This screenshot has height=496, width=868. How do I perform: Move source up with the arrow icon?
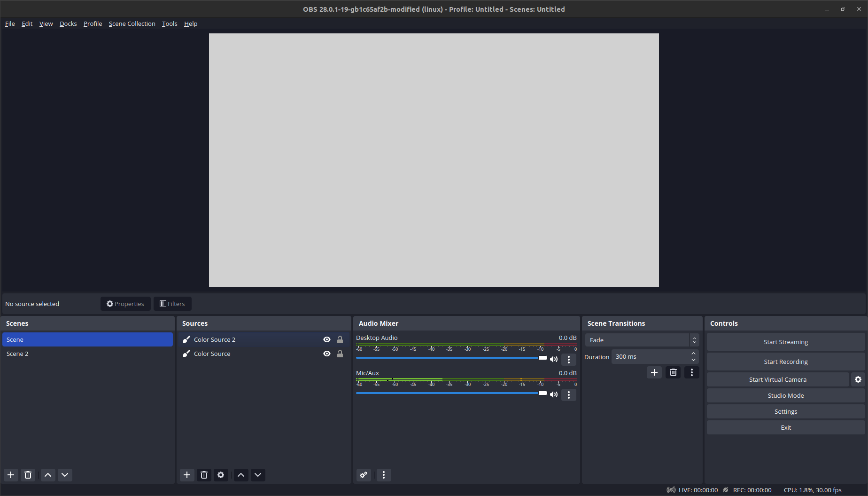240,475
